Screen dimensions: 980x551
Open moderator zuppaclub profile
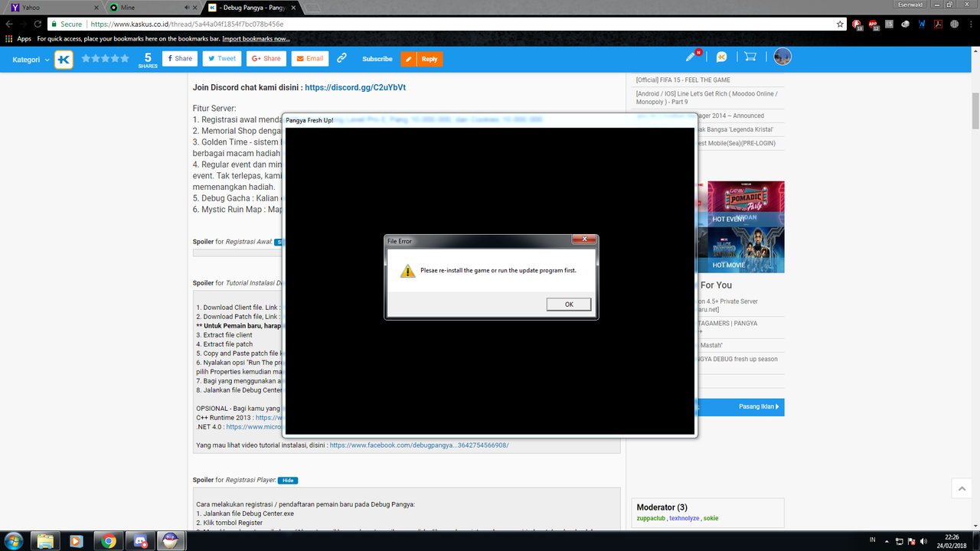point(651,518)
